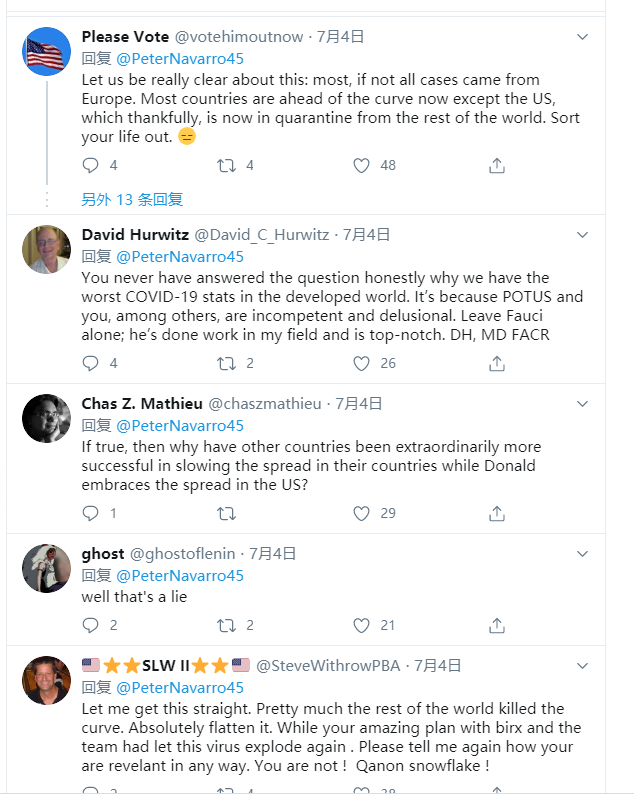Open Chas Z. Mathieu's avatar
The width and height of the screenshot is (634, 797).
pos(46,419)
